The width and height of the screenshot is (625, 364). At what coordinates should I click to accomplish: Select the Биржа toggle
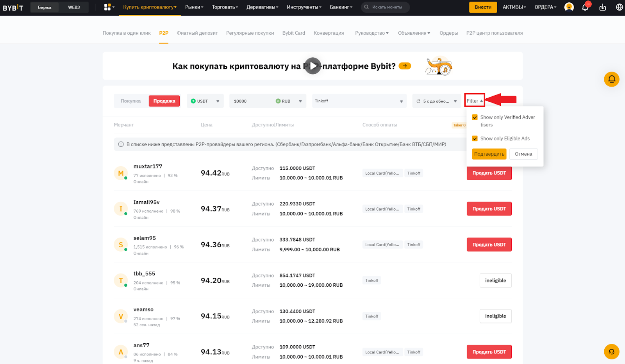click(x=45, y=7)
